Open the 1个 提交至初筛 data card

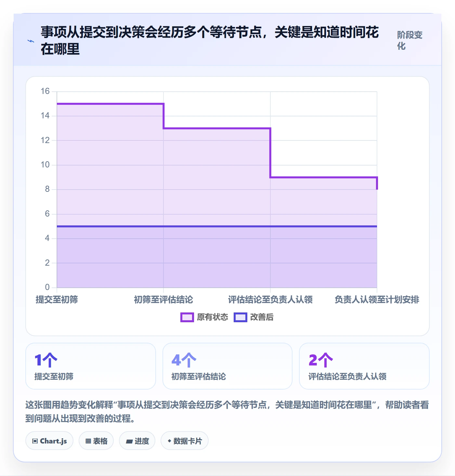click(x=91, y=366)
